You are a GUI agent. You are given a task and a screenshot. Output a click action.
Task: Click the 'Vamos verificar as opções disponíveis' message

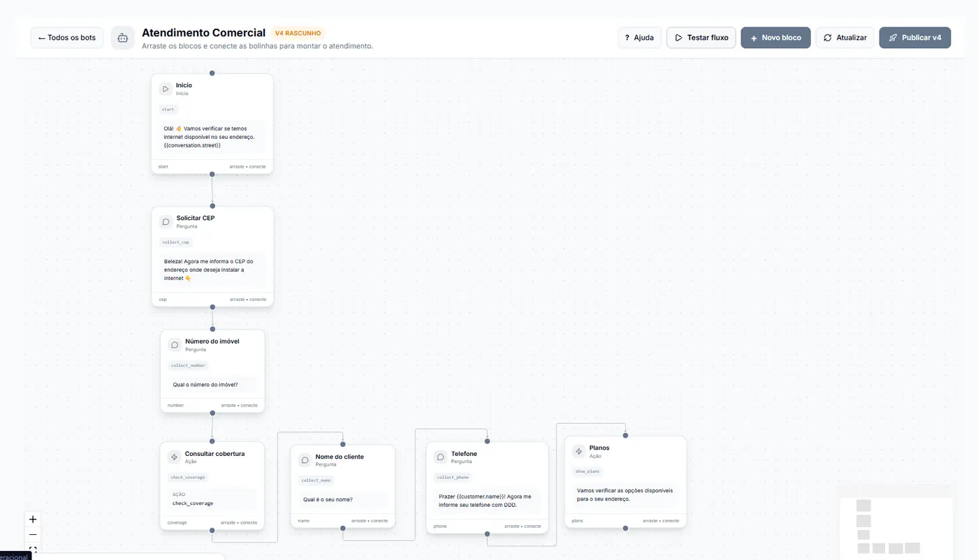[x=625, y=495]
